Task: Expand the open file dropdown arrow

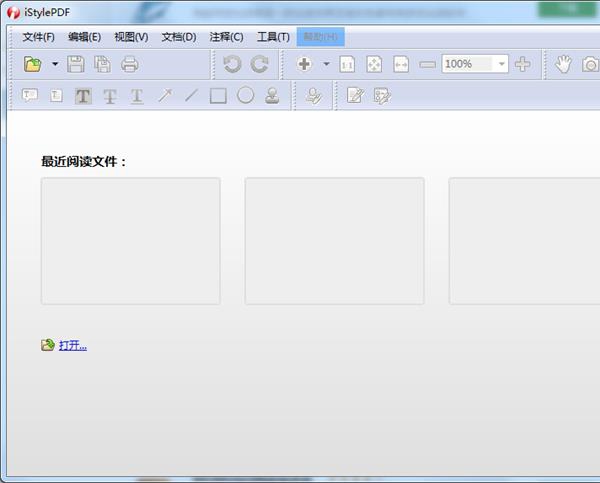Action: coord(54,64)
